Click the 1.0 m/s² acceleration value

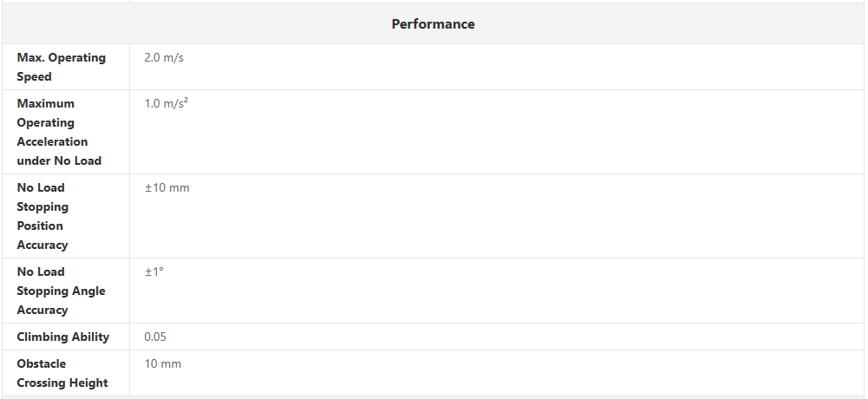(x=166, y=103)
